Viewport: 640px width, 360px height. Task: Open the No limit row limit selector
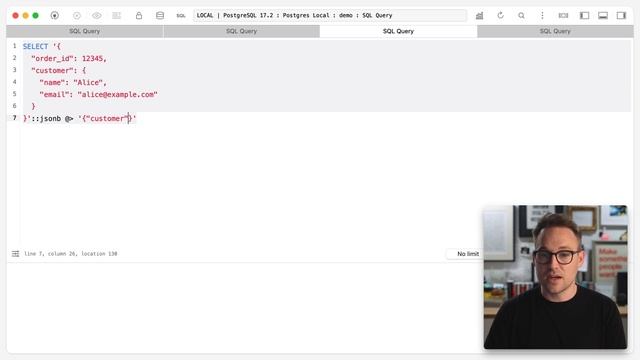point(468,254)
